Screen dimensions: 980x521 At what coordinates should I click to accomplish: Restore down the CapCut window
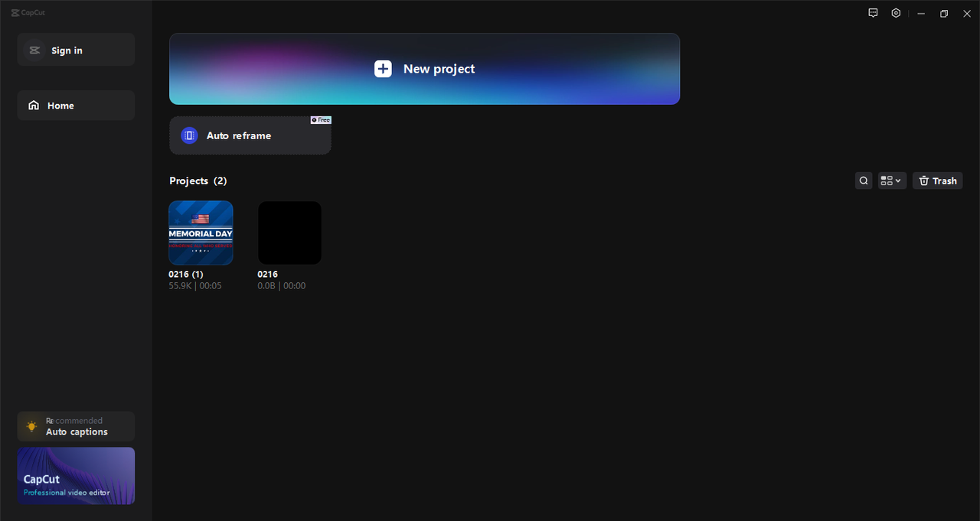[x=944, y=13]
